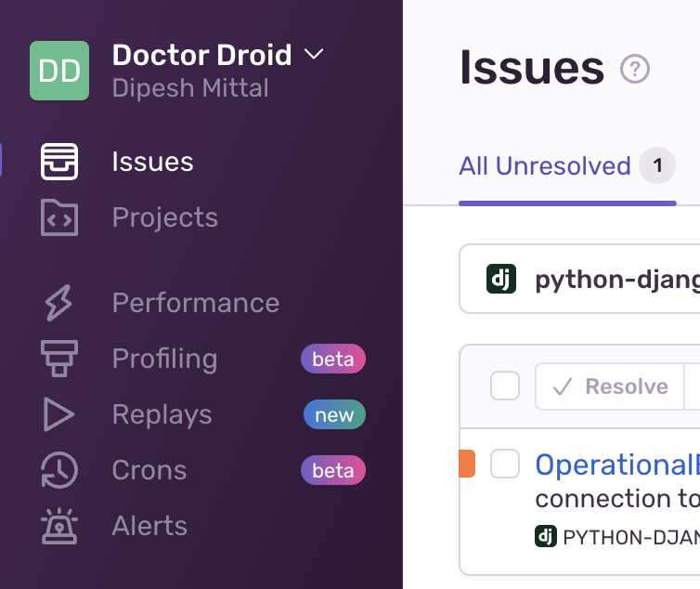Go to Projects in the sidebar
Image resolution: width=700 pixels, height=589 pixels.
tap(164, 217)
